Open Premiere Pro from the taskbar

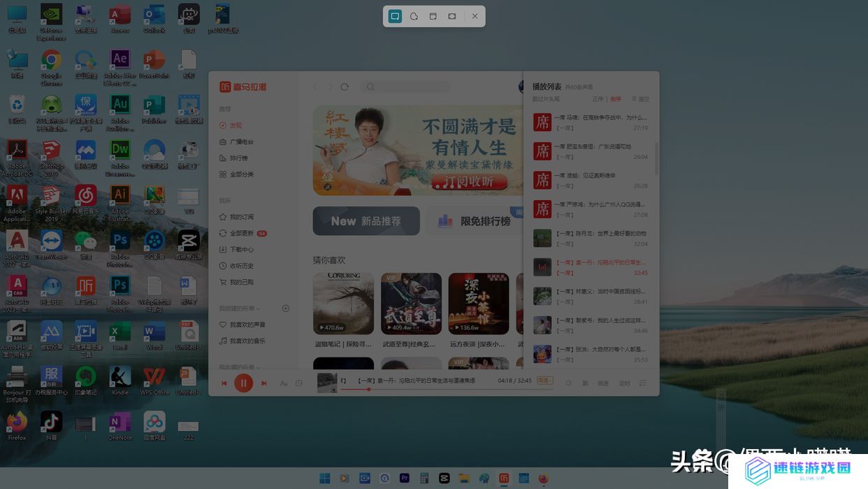(404, 479)
